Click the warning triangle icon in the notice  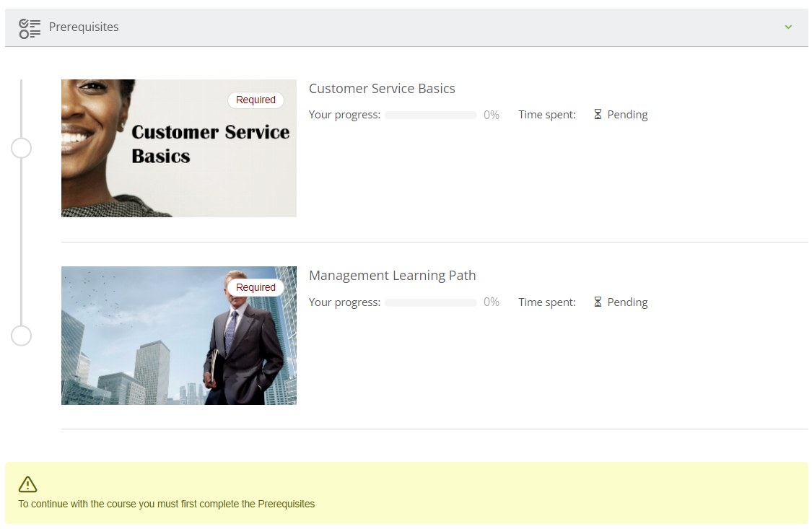point(27,484)
